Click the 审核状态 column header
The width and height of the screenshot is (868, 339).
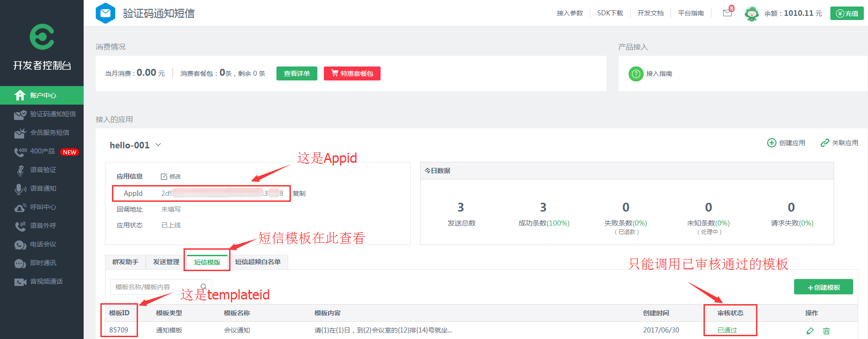click(730, 313)
